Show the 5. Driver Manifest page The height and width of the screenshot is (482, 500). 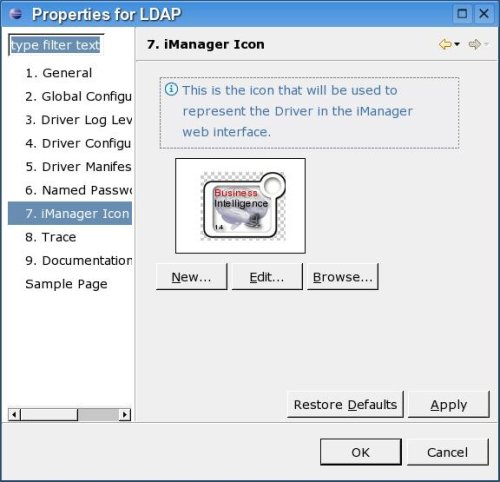78,167
